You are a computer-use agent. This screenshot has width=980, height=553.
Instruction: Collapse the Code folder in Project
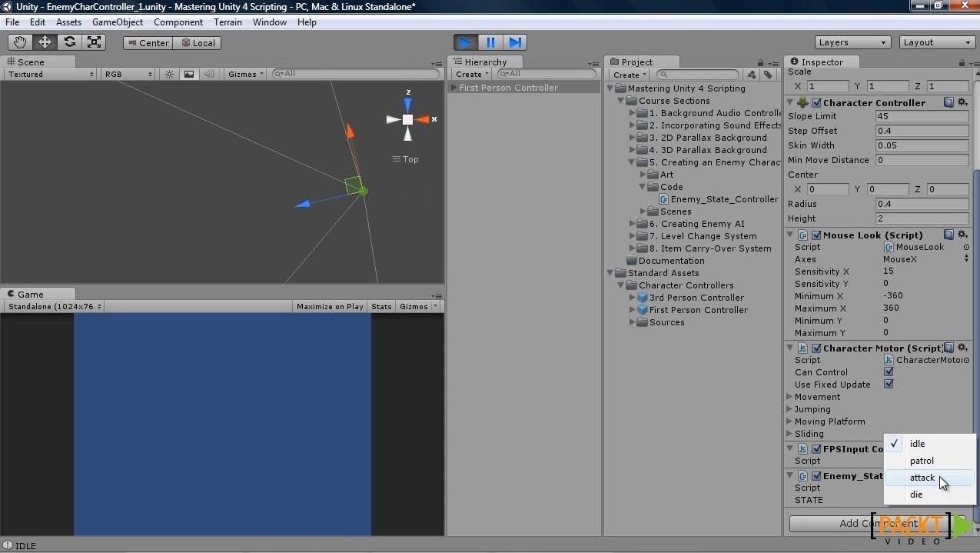coord(643,187)
